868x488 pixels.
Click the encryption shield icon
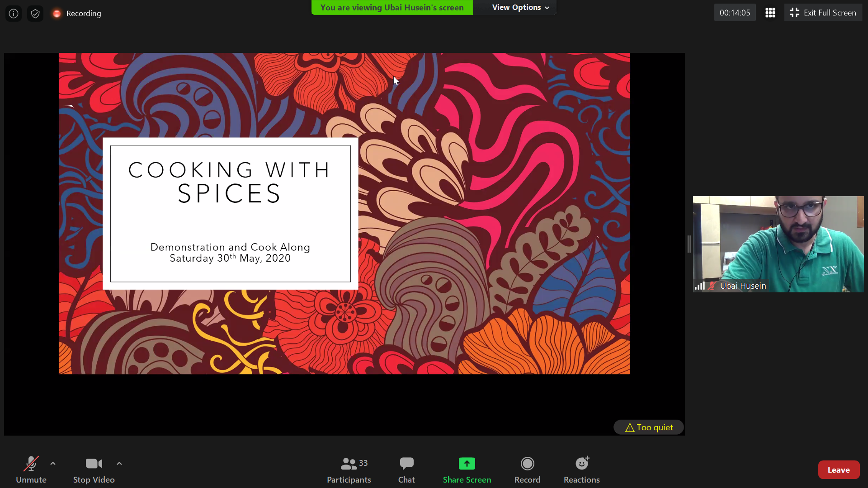pos(35,14)
